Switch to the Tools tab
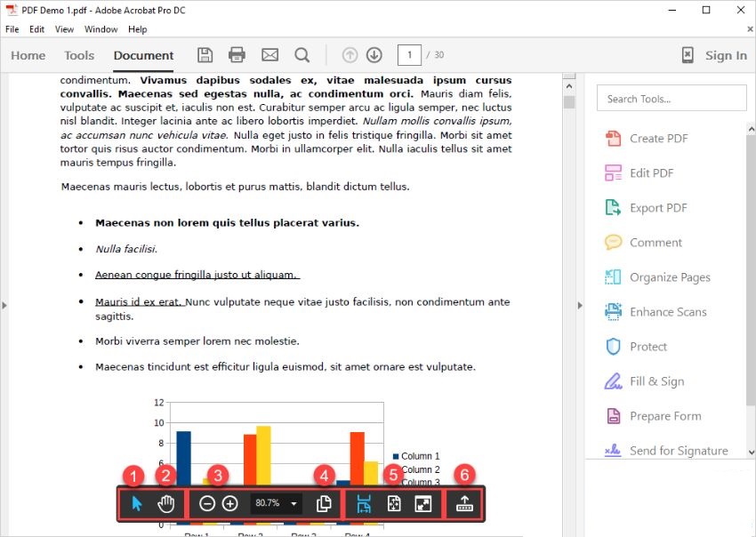The height and width of the screenshot is (537, 756). click(78, 55)
